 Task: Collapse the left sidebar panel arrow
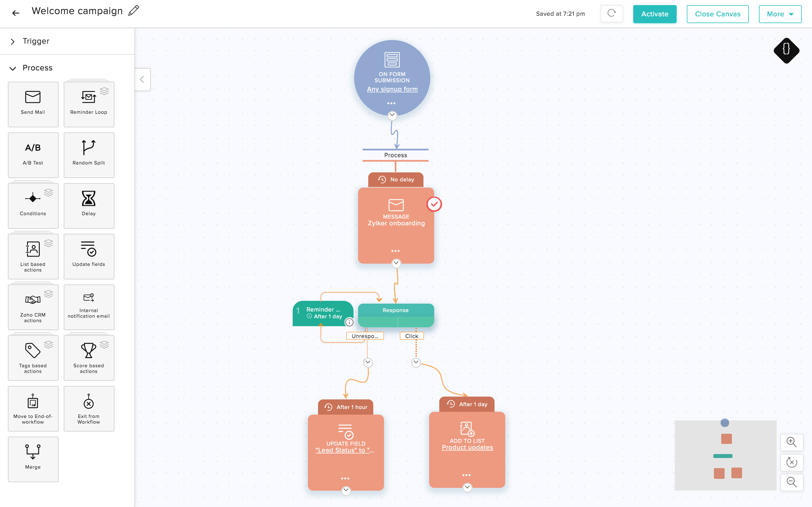tap(142, 79)
